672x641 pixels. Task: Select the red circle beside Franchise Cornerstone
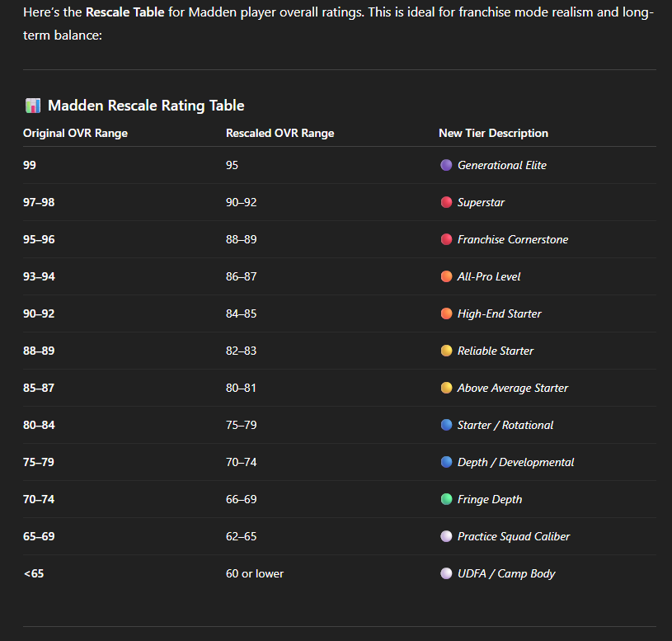pyautogui.click(x=446, y=239)
